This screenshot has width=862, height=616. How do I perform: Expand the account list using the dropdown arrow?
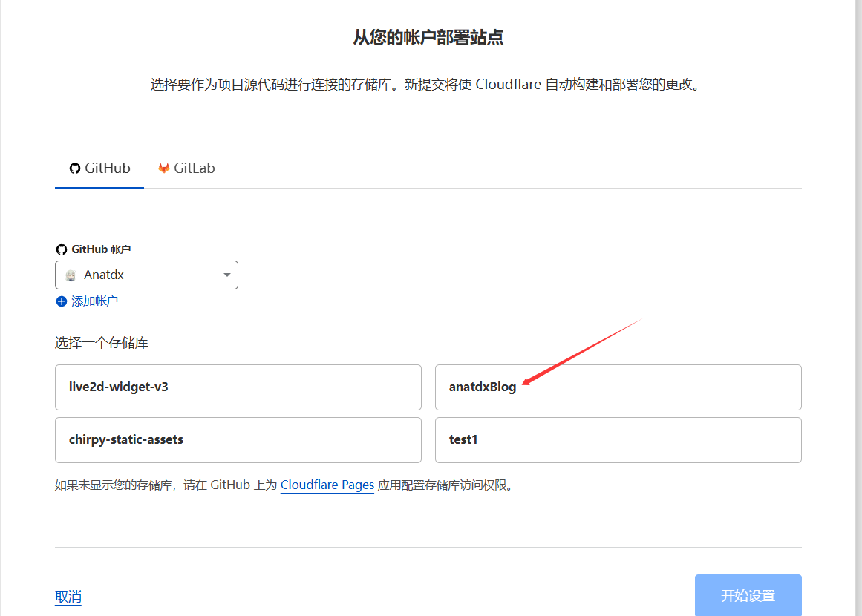pyautogui.click(x=227, y=275)
